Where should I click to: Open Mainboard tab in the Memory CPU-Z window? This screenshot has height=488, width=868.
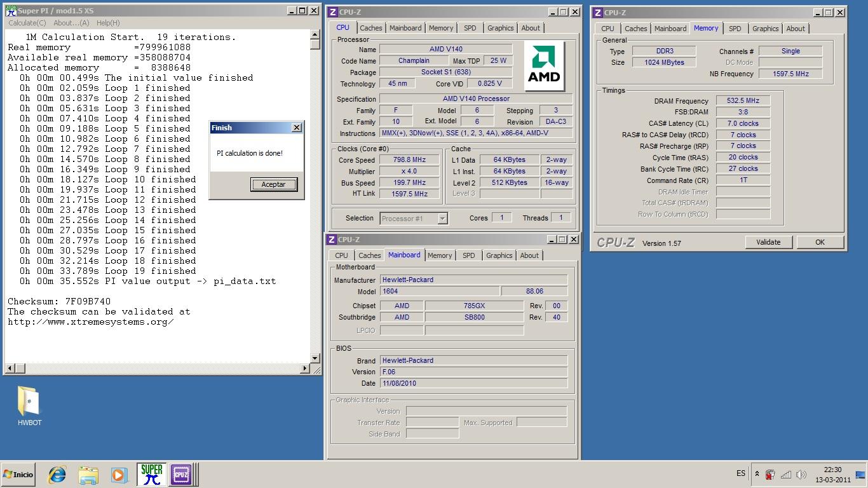pyautogui.click(x=670, y=29)
